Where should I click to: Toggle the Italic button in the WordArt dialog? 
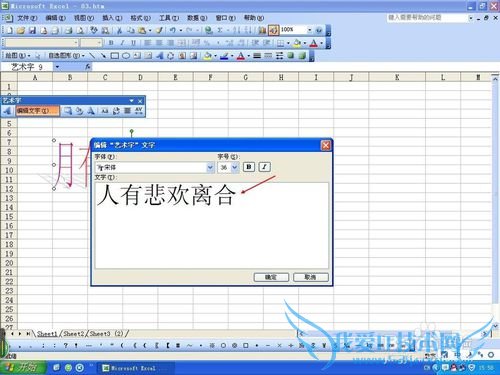265,167
